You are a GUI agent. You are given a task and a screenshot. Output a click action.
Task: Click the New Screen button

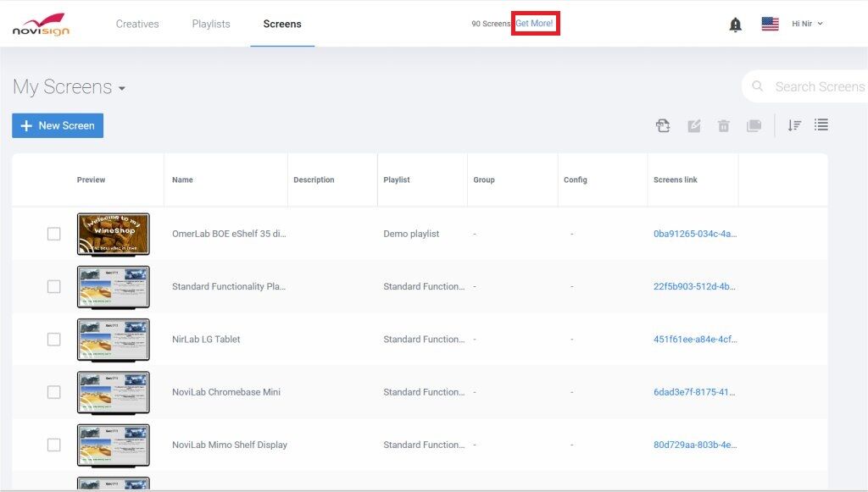(x=58, y=125)
